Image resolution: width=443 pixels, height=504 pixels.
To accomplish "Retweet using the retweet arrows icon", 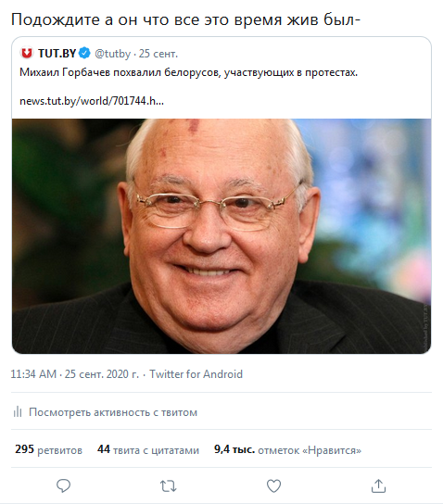I will pyautogui.click(x=169, y=486).
